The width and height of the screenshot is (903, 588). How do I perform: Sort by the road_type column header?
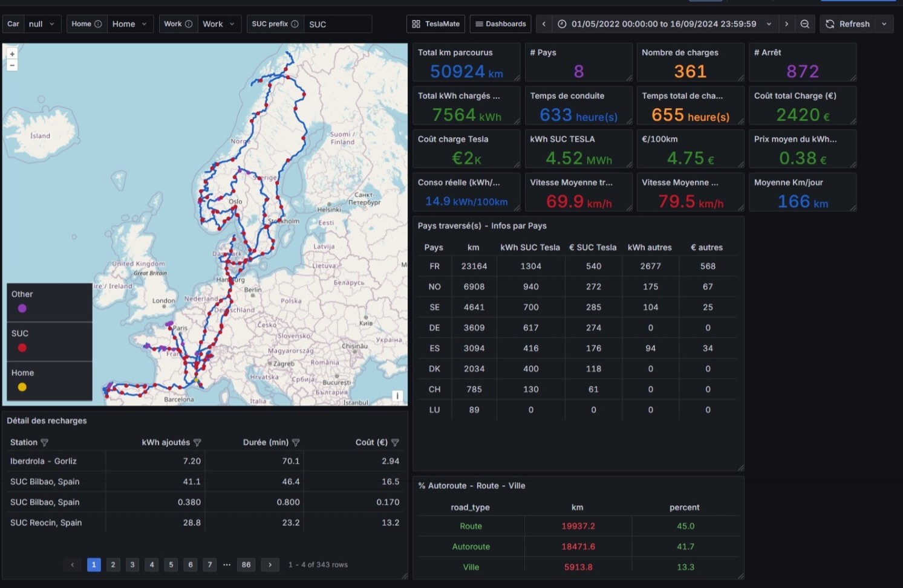(x=470, y=507)
